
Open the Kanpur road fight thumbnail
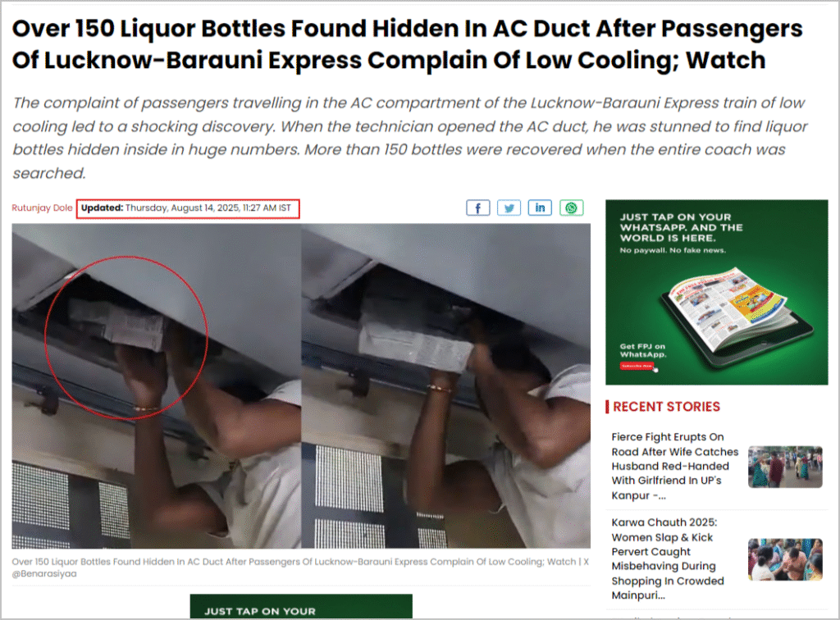785,467
